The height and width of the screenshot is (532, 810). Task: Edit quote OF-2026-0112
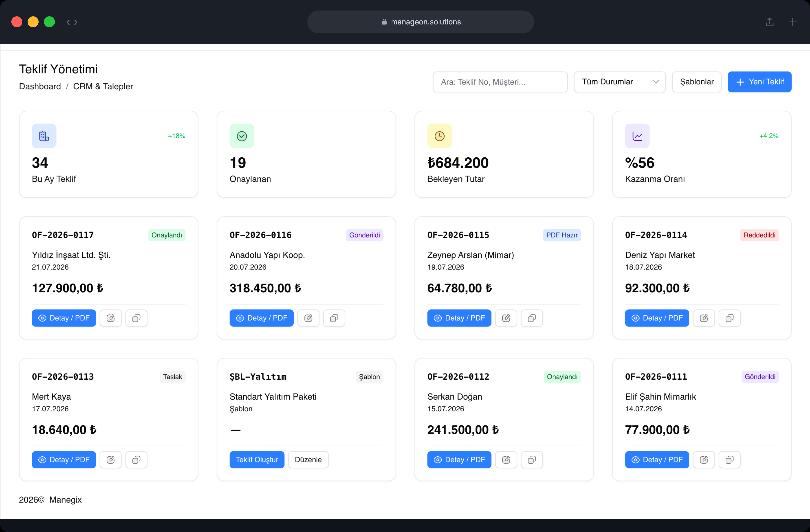coord(506,459)
